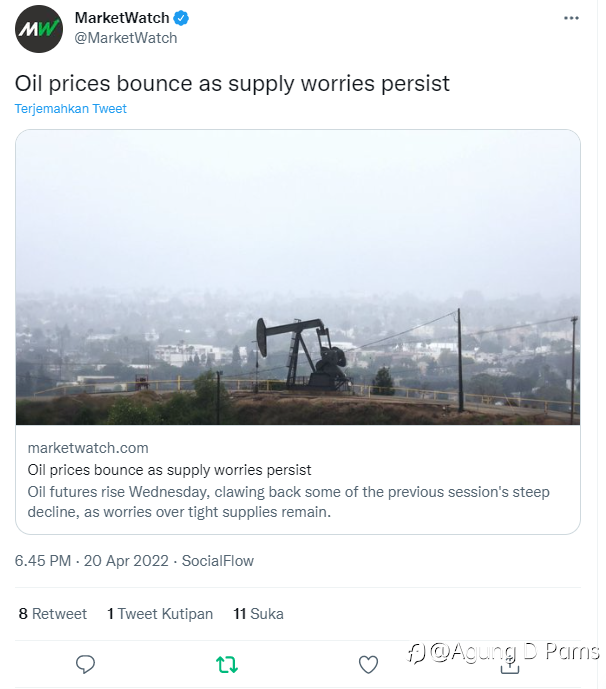The width and height of the screenshot is (606, 689).
Task: Click the 6.45 PM timestamp
Action: coord(41,561)
